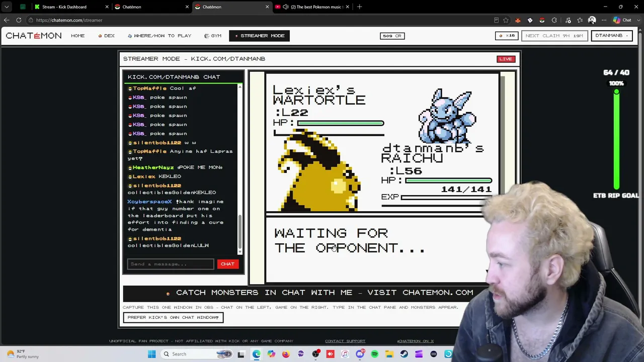This screenshot has height=362, width=644.
Task: Switch to Stream - Kick Dashboard tab
Action: click(x=70, y=7)
